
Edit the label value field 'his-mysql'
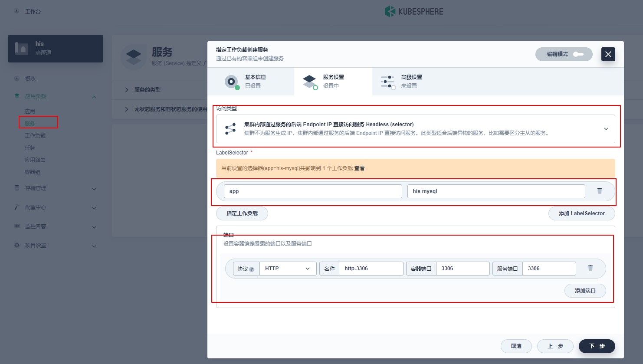[496, 191]
